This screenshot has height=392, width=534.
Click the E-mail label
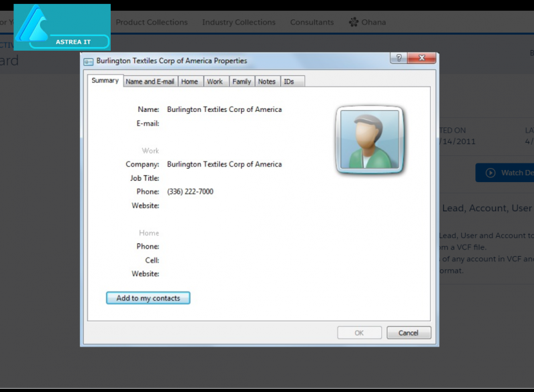pos(148,123)
